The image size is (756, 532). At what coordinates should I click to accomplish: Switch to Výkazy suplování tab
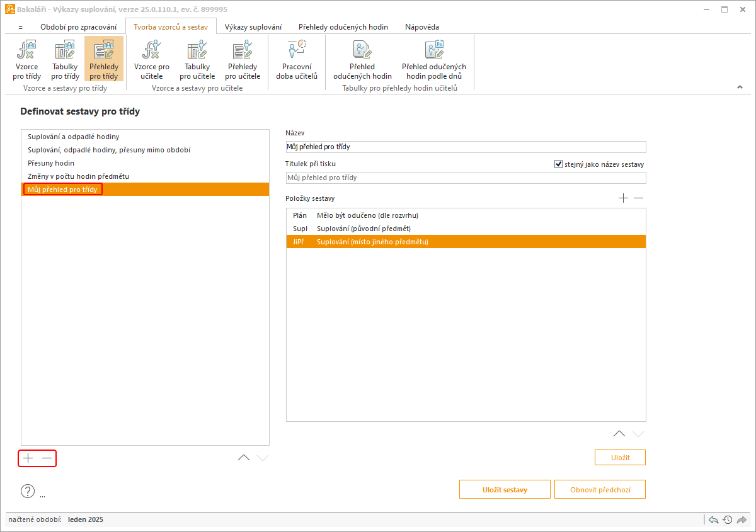(253, 27)
